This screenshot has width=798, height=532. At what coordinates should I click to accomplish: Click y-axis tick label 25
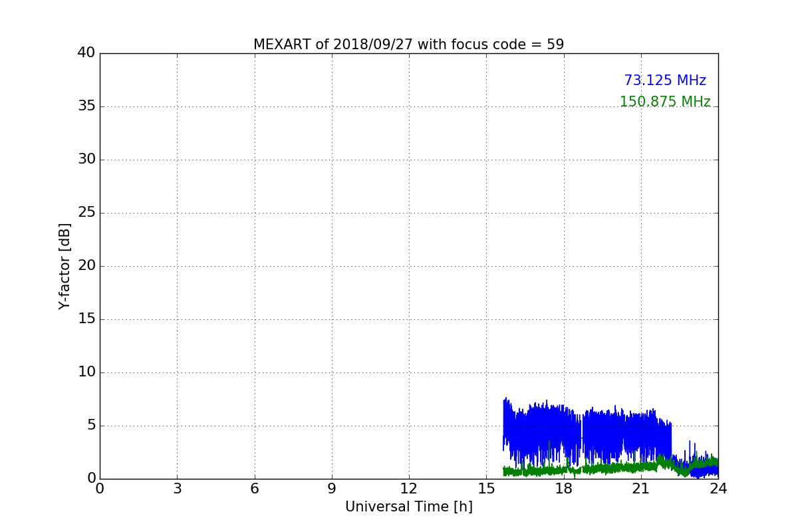[86, 213]
